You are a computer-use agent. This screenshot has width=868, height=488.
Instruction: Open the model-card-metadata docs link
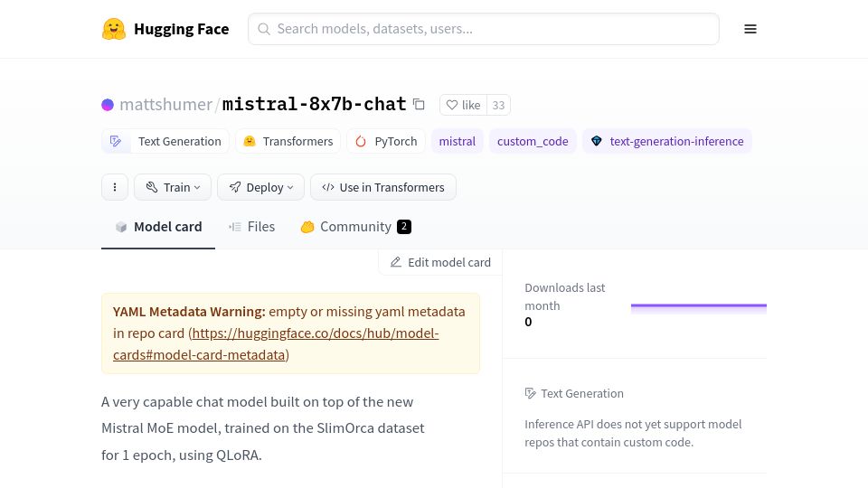point(276,343)
